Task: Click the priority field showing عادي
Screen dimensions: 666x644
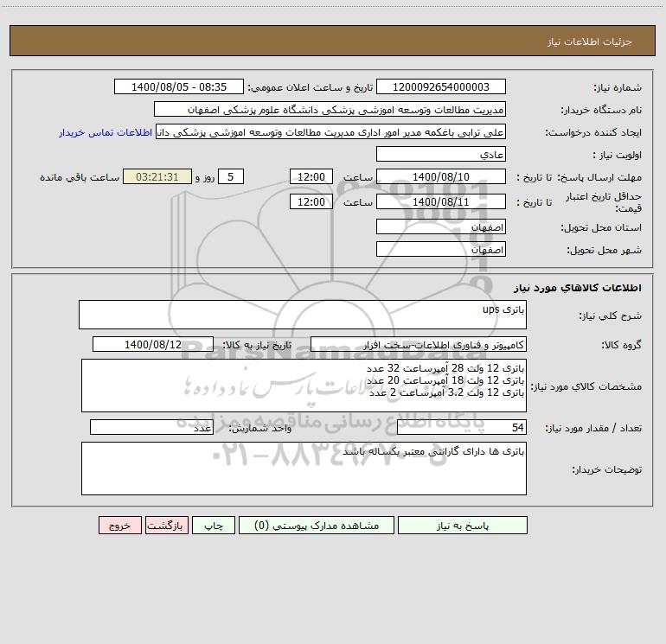Action: click(441, 154)
